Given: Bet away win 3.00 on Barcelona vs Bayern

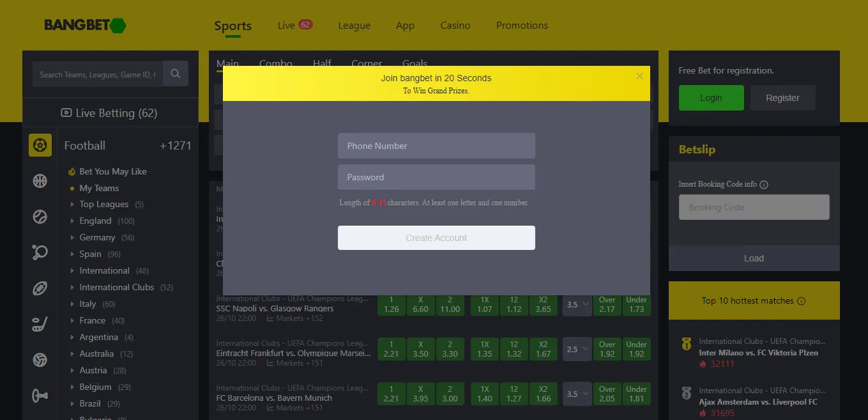Looking at the screenshot, I should tap(450, 394).
